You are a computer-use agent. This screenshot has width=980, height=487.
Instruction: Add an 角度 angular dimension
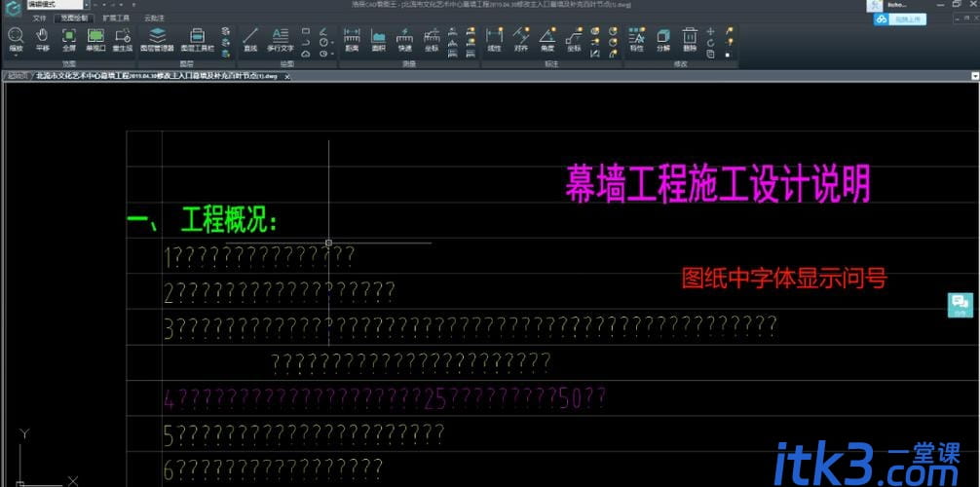pyautogui.click(x=547, y=39)
